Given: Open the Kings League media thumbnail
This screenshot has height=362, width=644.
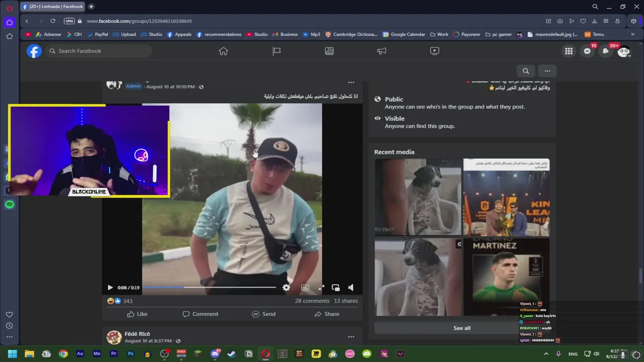Looking at the screenshot, I should (506, 198).
